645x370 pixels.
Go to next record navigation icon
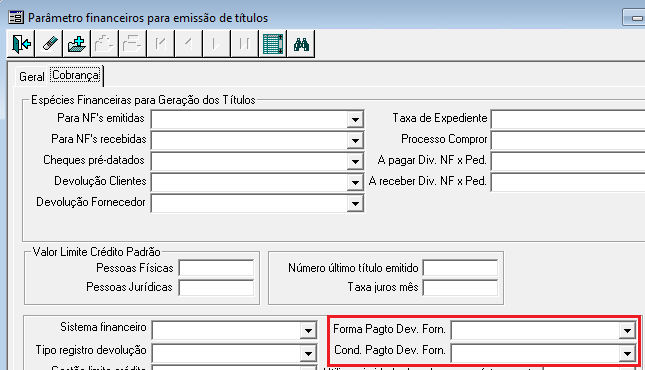tap(216, 44)
